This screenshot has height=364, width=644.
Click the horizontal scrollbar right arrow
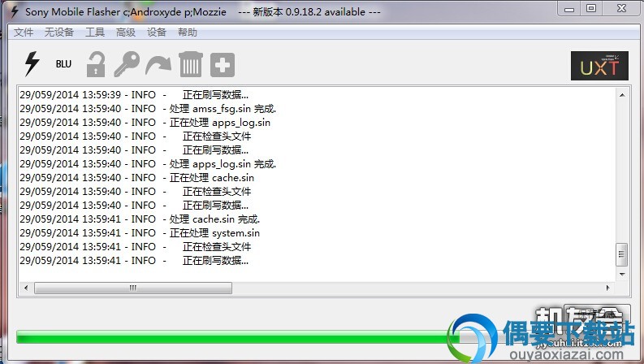click(x=607, y=288)
